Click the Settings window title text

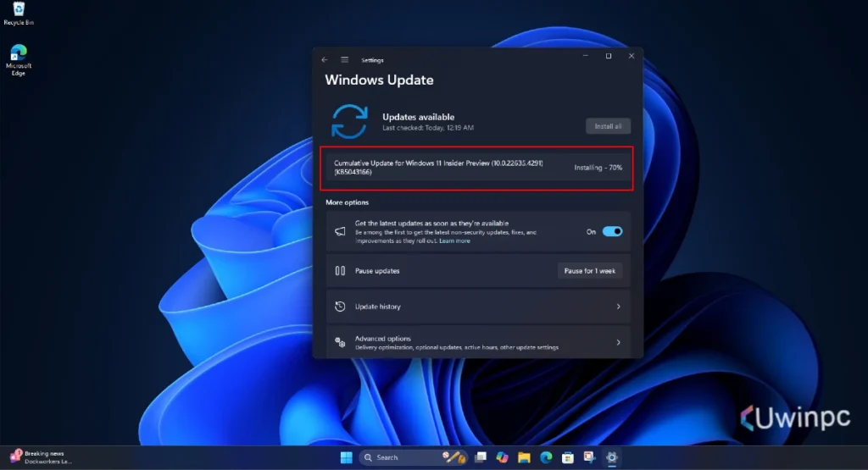pos(372,60)
